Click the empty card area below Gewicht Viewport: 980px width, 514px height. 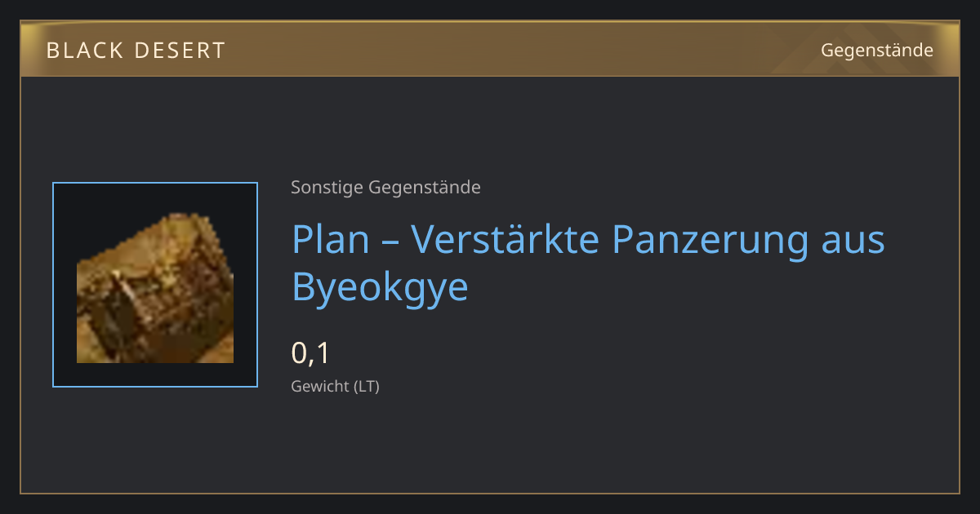coord(490,445)
